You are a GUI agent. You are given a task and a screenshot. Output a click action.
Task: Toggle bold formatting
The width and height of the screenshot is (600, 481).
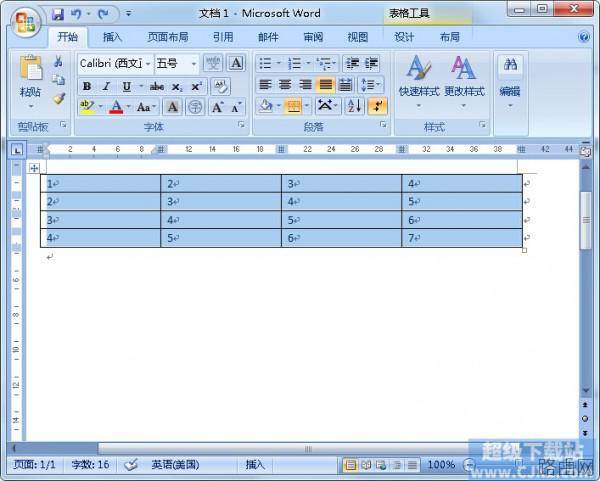(87, 86)
